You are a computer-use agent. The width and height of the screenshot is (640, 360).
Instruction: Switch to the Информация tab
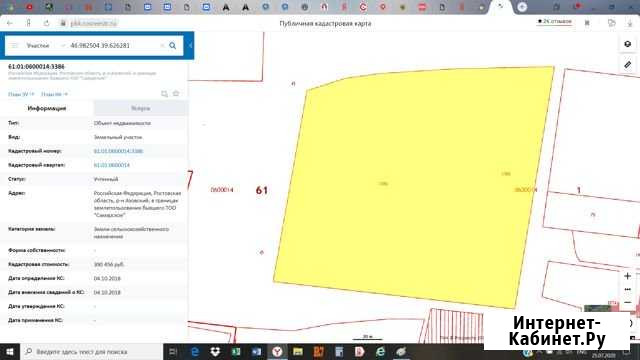click(47, 108)
